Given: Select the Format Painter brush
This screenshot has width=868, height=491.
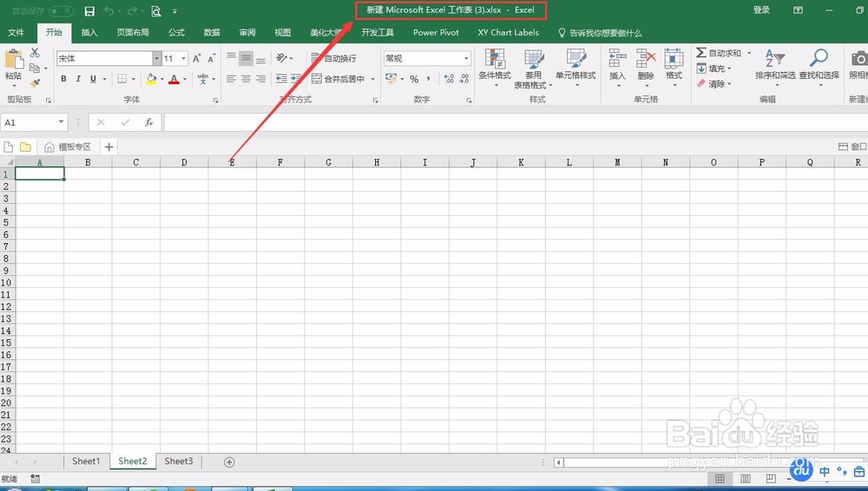Looking at the screenshot, I should pos(35,83).
